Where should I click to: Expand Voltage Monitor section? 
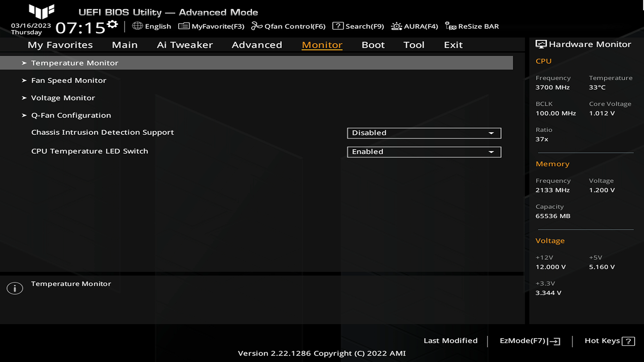[62, 98]
